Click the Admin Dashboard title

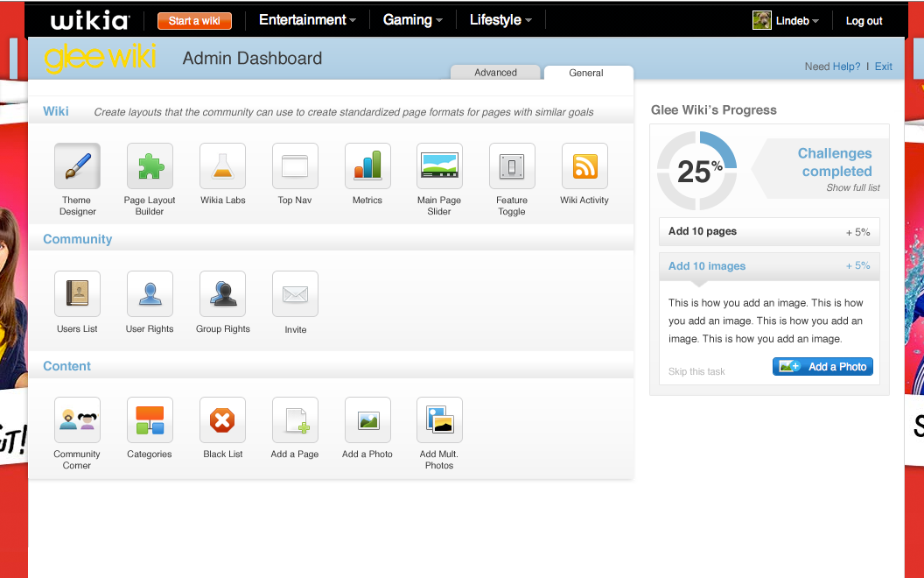252,58
